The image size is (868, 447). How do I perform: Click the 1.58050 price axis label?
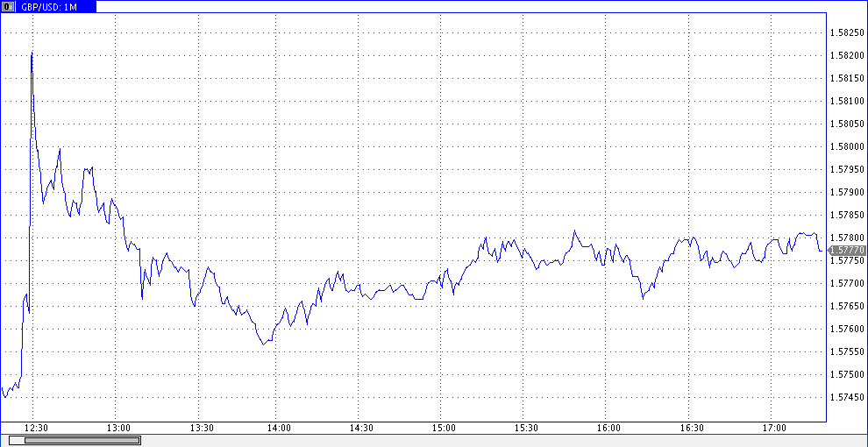pyautogui.click(x=846, y=124)
